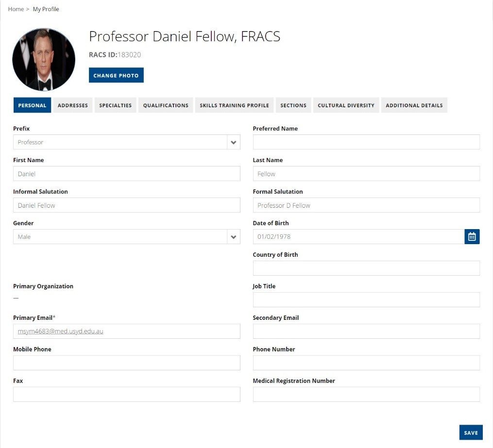Image resolution: width=493 pixels, height=448 pixels.
Task: Open the Sections tab
Action: pos(293,105)
